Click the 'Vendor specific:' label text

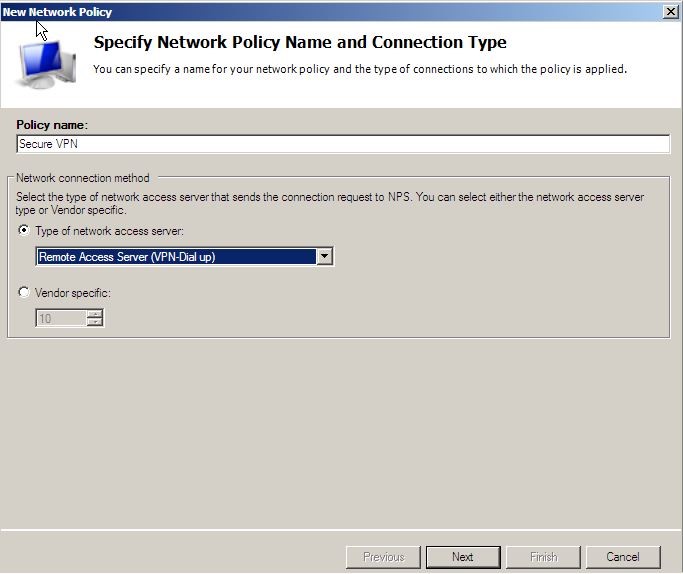73,293
